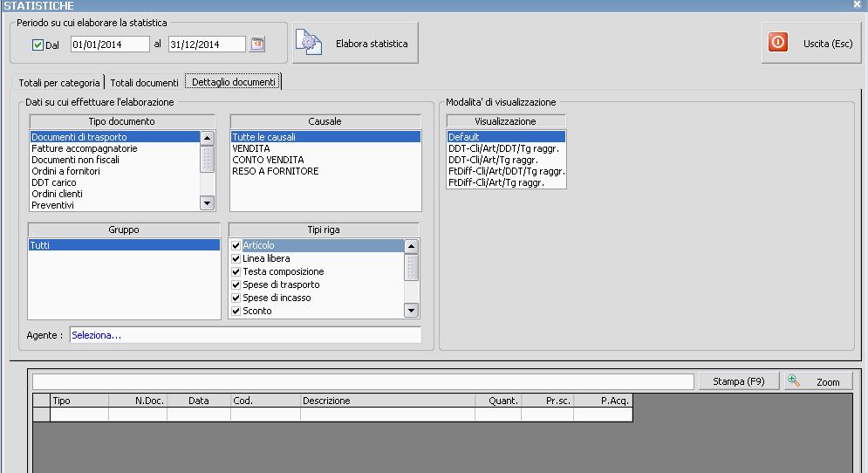Click the Data column header
The width and height of the screenshot is (868, 473).
point(199,401)
